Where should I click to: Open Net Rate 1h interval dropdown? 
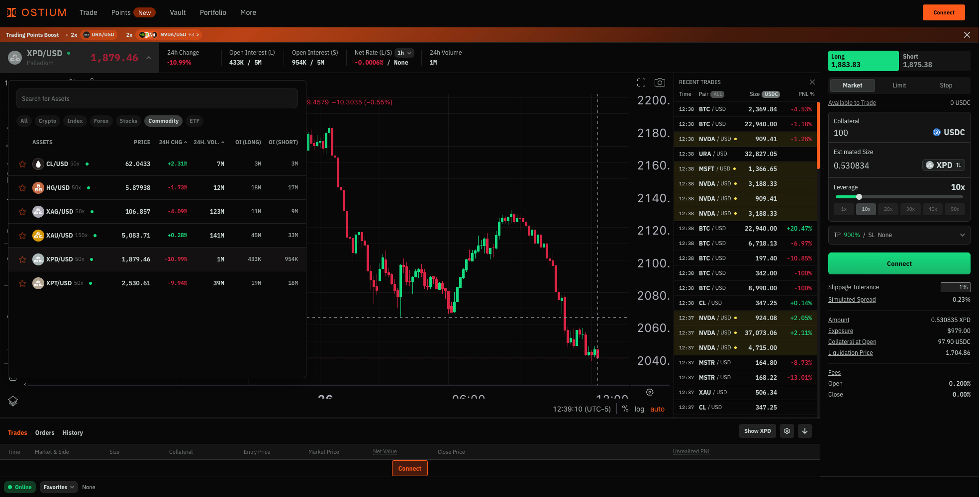pyautogui.click(x=404, y=53)
